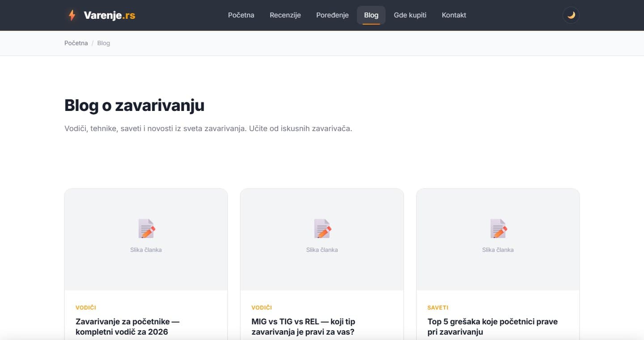The image size is (644, 340).
Task: Navigate to the Kontakt page
Action: click(454, 15)
